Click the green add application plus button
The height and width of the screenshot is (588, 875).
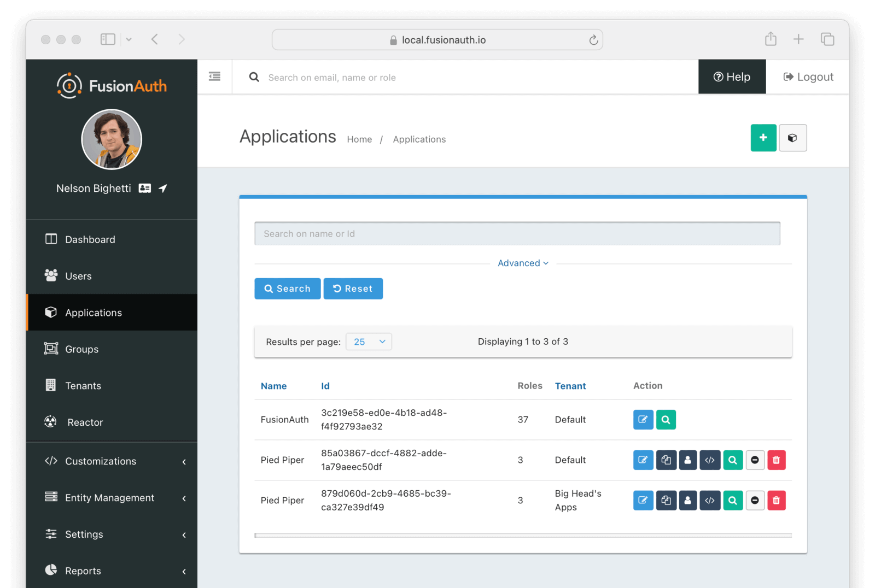point(763,138)
